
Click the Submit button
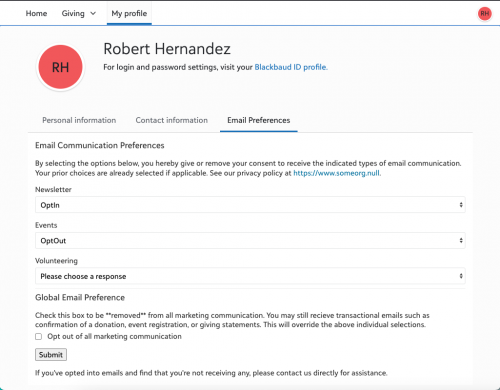pyautogui.click(x=51, y=355)
